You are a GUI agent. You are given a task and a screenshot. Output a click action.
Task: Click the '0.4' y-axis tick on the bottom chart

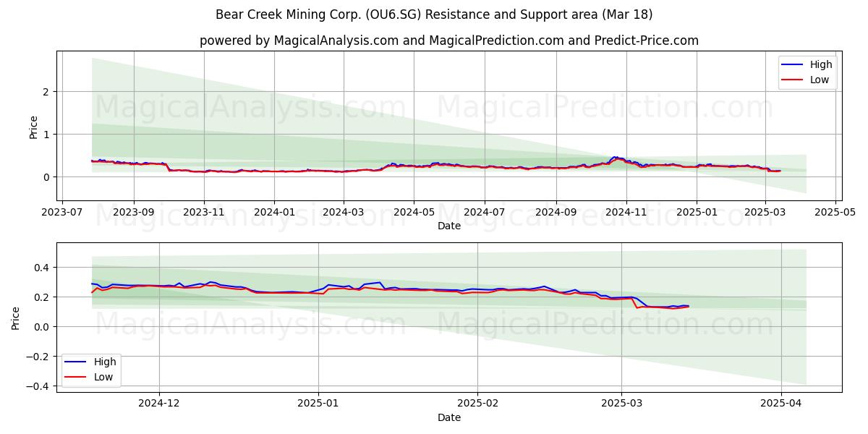click(x=41, y=268)
